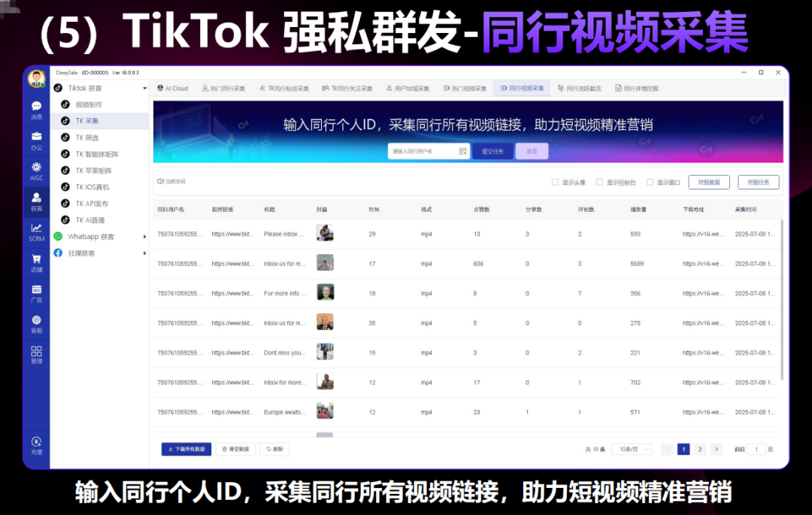This screenshot has width=812, height=515.
Task: Open cover thumbnail in Europe awaits row
Action: pyautogui.click(x=326, y=411)
